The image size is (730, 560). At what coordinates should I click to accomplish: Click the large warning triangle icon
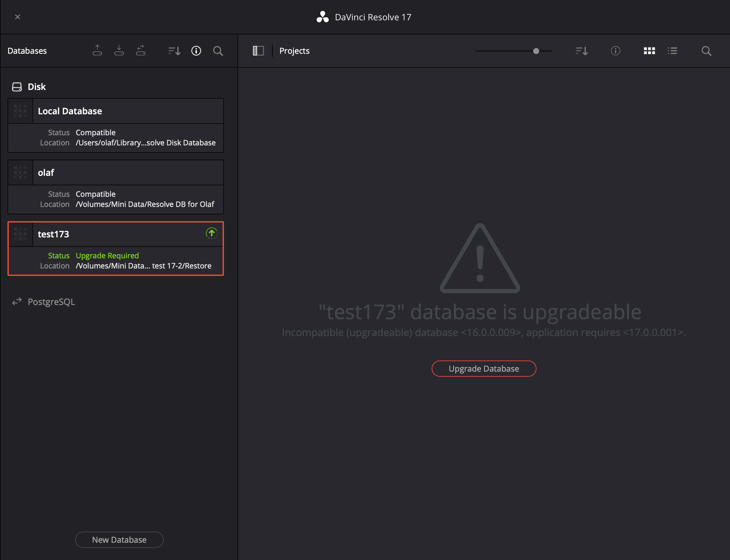pyautogui.click(x=480, y=258)
